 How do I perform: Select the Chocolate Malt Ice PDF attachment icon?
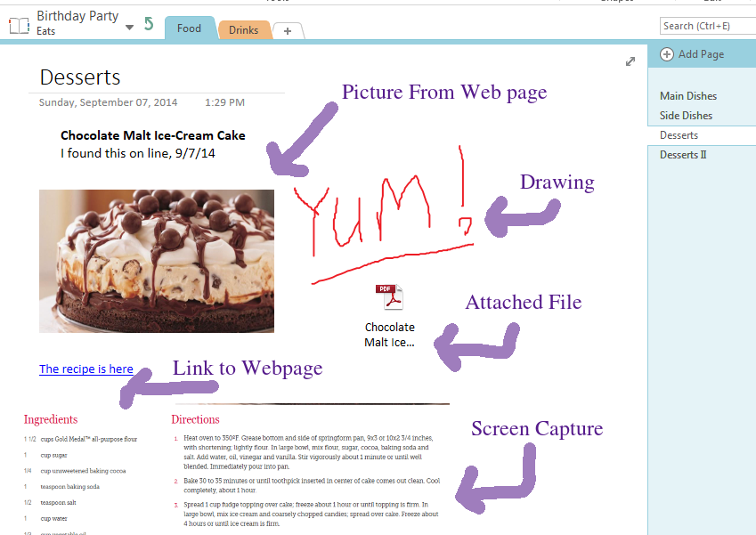[x=390, y=298]
